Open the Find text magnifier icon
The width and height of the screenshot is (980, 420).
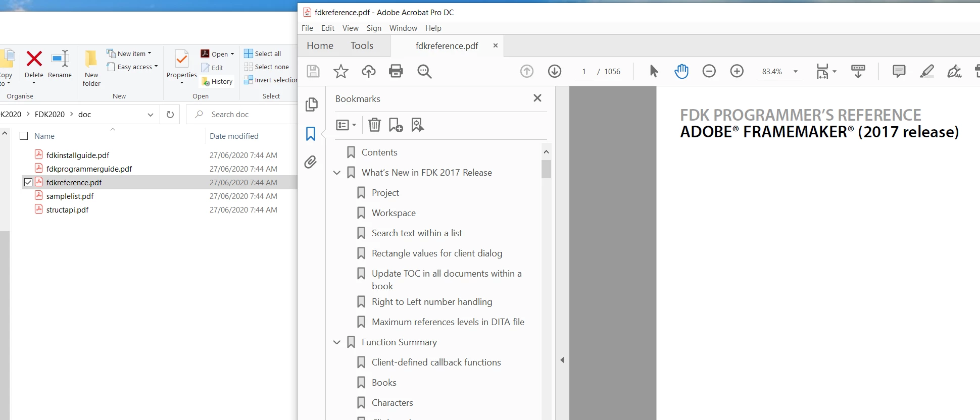(424, 71)
